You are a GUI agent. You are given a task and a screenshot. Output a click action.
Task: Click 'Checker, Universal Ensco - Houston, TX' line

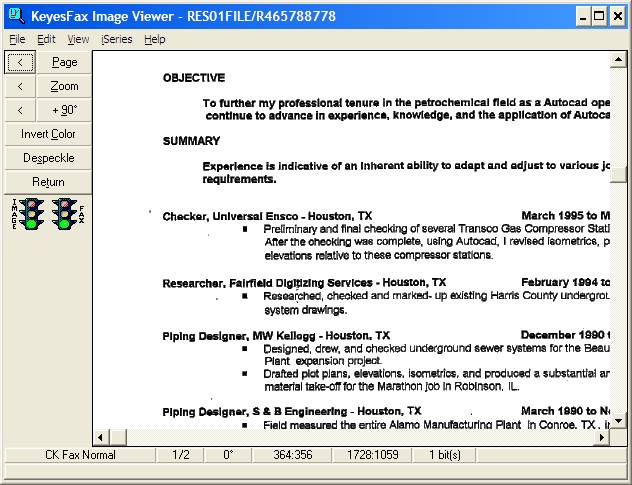coord(267,216)
